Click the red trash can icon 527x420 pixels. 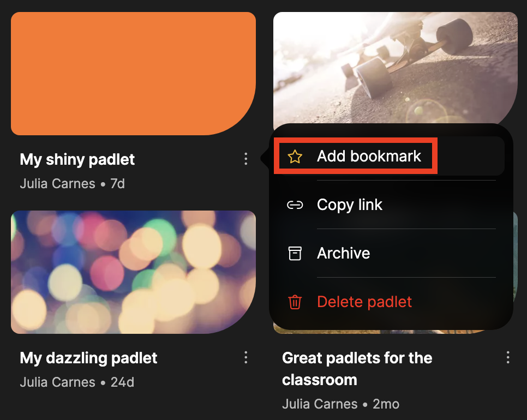point(295,302)
